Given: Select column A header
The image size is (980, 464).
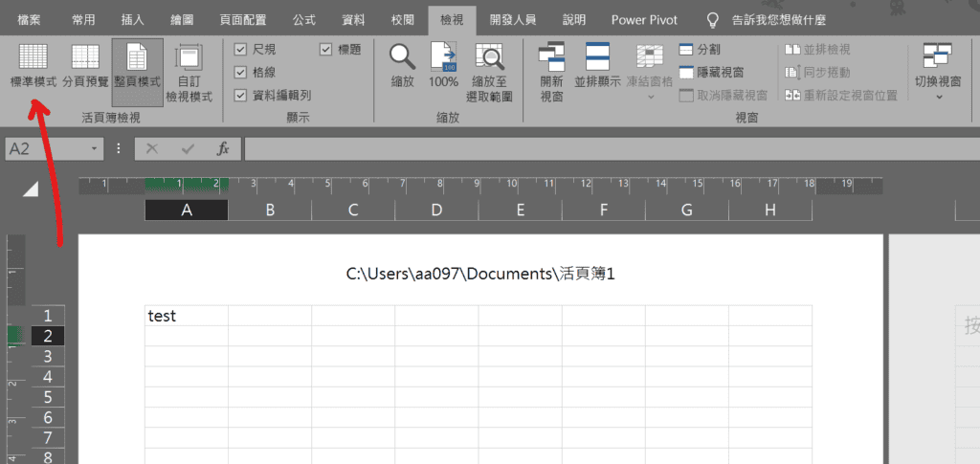Looking at the screenshot, I should coord(187,210).
